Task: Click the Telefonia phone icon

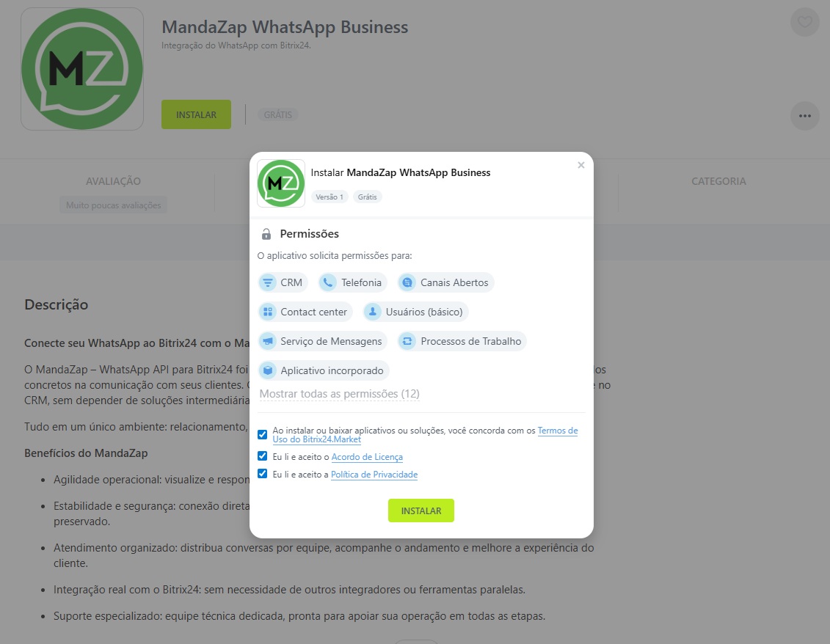Action: (328, 282)
